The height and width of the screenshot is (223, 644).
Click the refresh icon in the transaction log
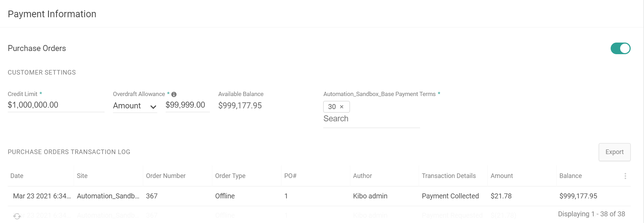coord(17,216)
